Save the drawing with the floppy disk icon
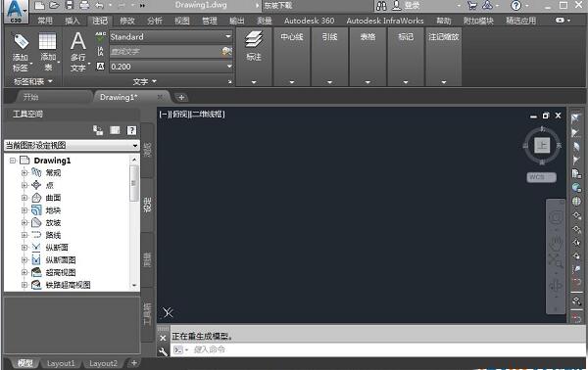This screenshot has height=370, width=588. click(x=70, y=5)
